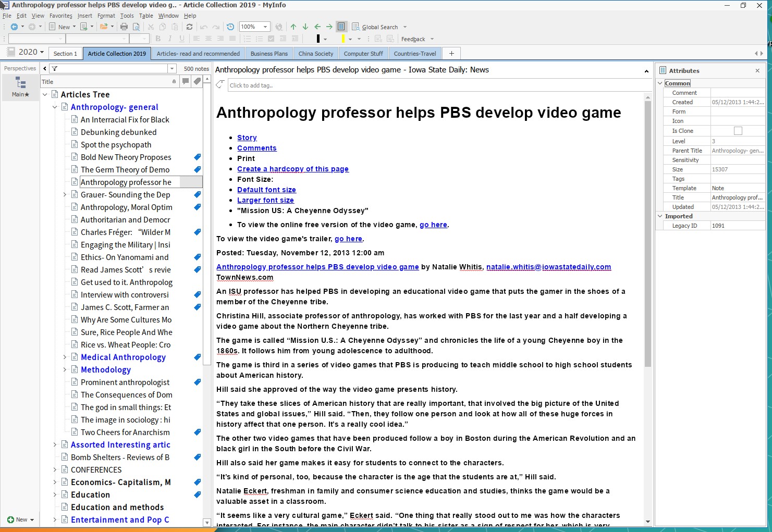The width and height of the screenshot is (772, 532).
Task: Collapse the Anthropology- general tree node
Action: point(55,107)
